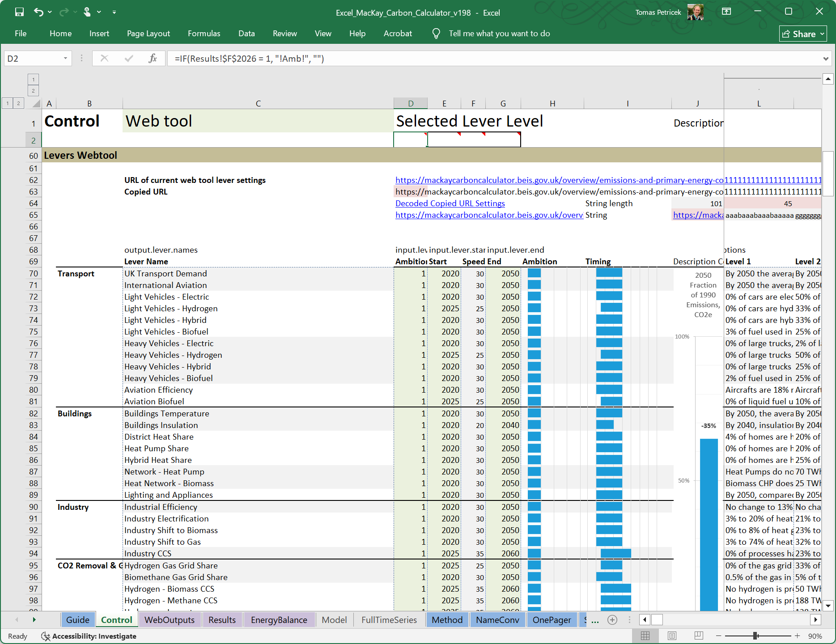Screen dimensions: 836x644
Task: Open the Decoded Copied URL Settings link
Action: coord(450,203)
